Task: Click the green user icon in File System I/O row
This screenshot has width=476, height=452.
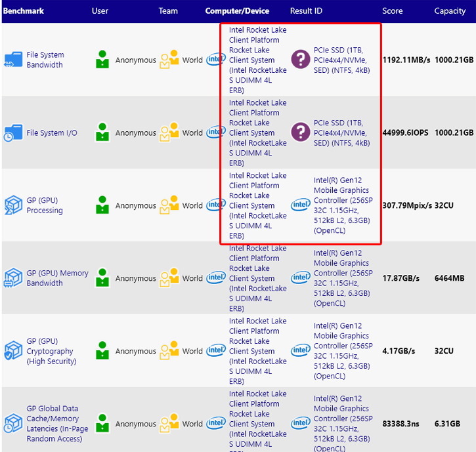Action: (x=102, y=133)
